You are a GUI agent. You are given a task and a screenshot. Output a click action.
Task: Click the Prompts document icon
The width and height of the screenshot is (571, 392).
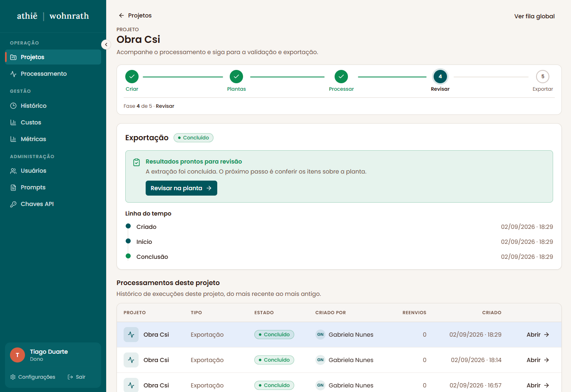13,187
